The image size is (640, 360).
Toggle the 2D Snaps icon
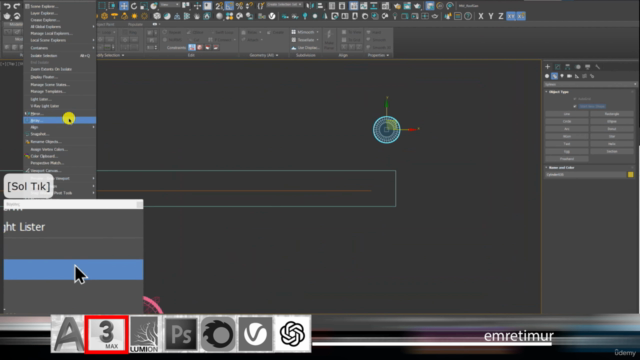219,6
